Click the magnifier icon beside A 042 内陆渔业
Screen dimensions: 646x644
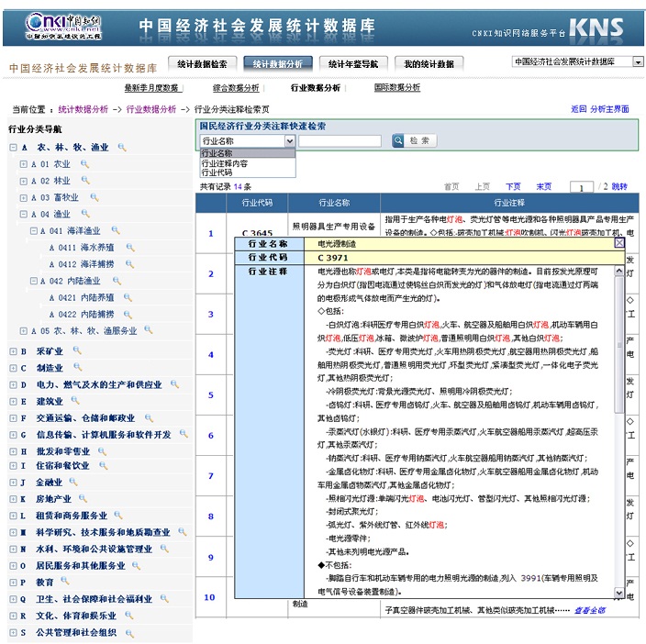[x=114, y=282]
